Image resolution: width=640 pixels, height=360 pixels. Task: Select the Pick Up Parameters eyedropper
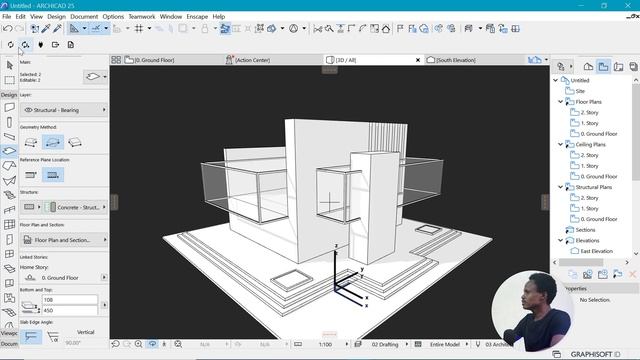coord(46,29)
